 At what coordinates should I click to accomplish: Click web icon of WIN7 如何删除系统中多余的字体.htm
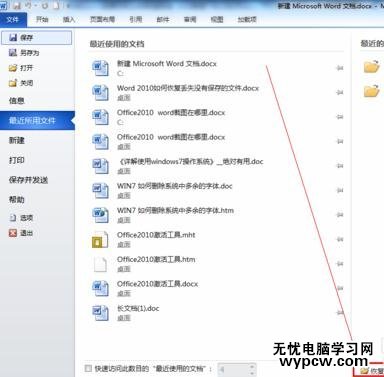[100, 215]
